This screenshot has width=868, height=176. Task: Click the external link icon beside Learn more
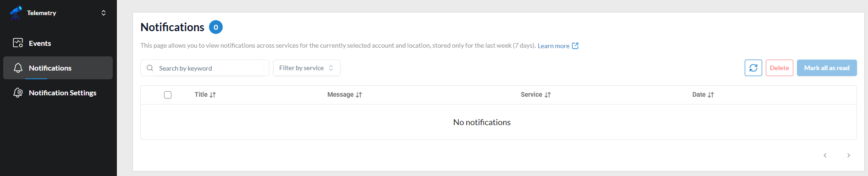[x=575, y=46]
